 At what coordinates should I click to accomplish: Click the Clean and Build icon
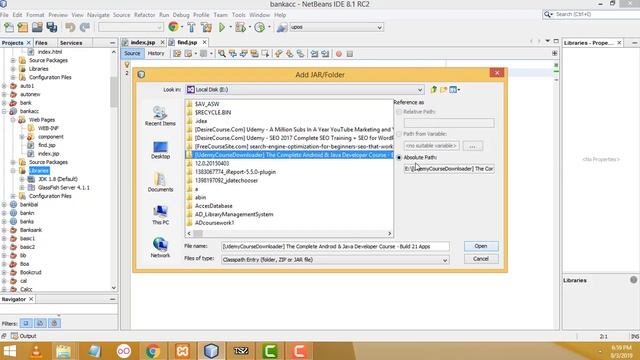pyautogui.click(x=206, y=27)
